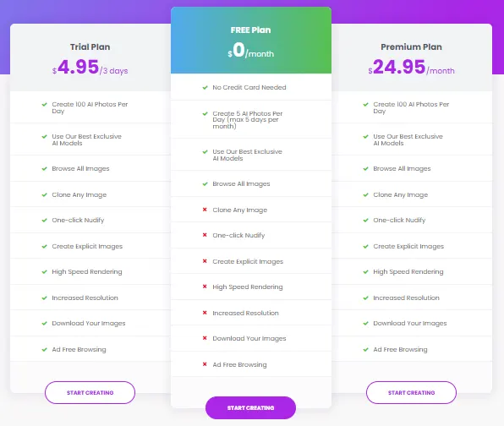Click Premium Plan's Create 100 AI Photos Per Day text
Screen dimensions: 504x426
pyautogui.click(x=411, y=107)
